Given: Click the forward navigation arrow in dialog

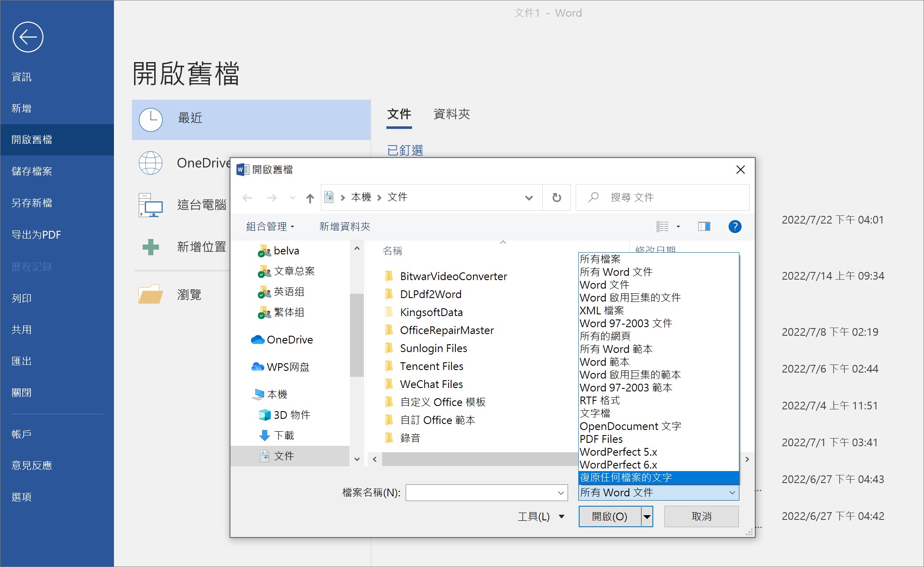Looking at the screenshot, I should (272, 198).
